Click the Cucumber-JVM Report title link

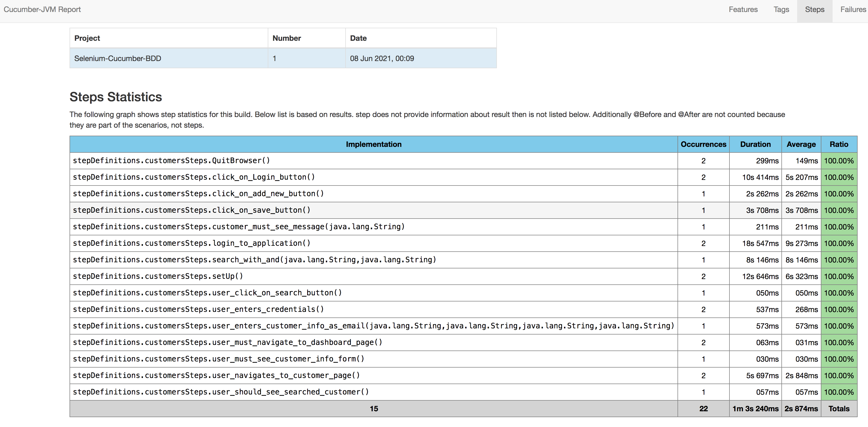(43, 9)
